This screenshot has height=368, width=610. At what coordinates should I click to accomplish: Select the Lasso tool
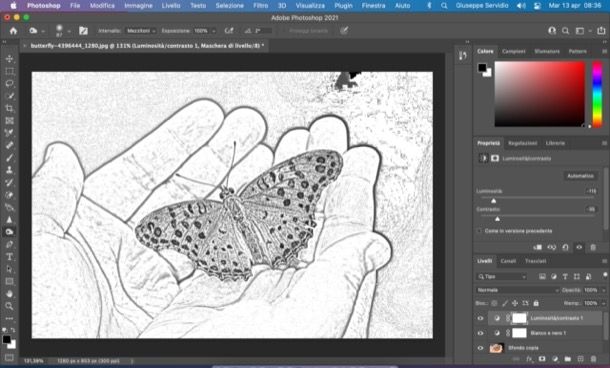[x=9, y=83]
